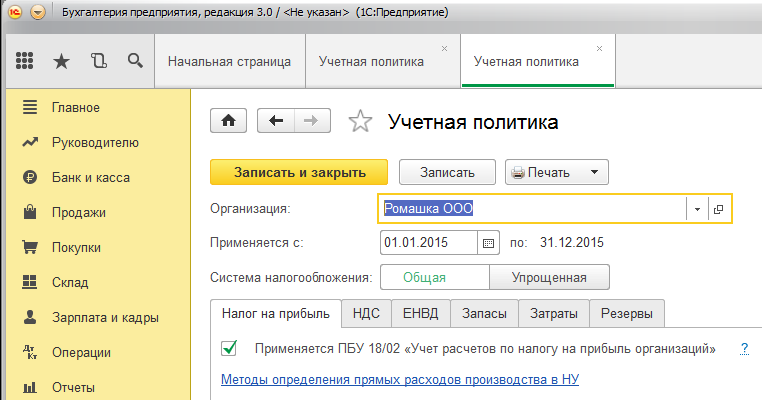Click the search magnifier icon
Viewport: 762px width, 400px height.
tap(135, 61)
